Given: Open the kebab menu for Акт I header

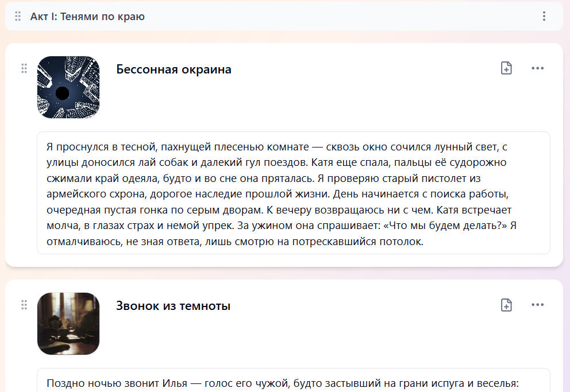Looking at the screenshot, I should [x=544, y=16].
